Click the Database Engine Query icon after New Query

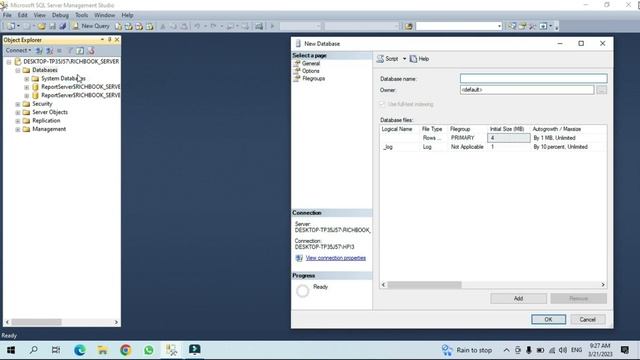click(x=118, y=27)
